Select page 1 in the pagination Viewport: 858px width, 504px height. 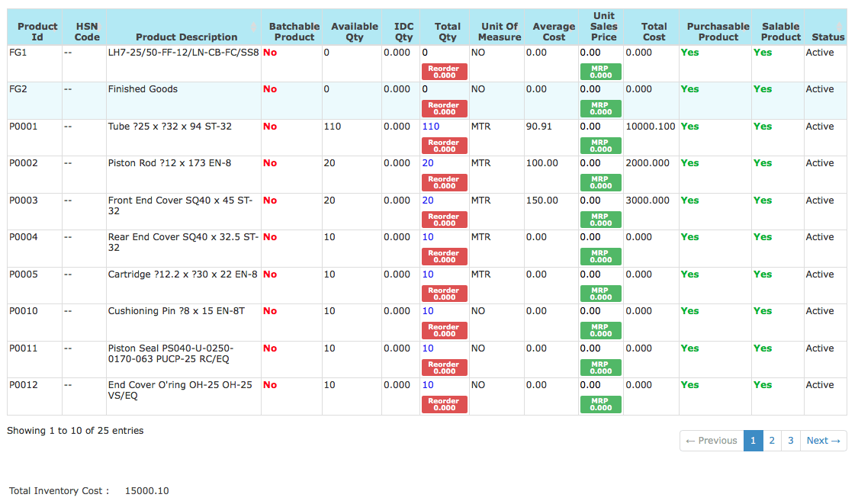coord(754,441)
